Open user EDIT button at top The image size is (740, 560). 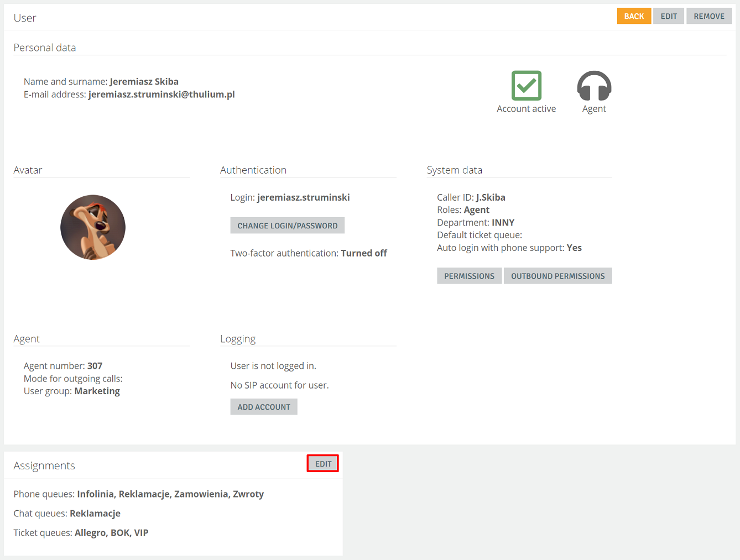[669, 16]
